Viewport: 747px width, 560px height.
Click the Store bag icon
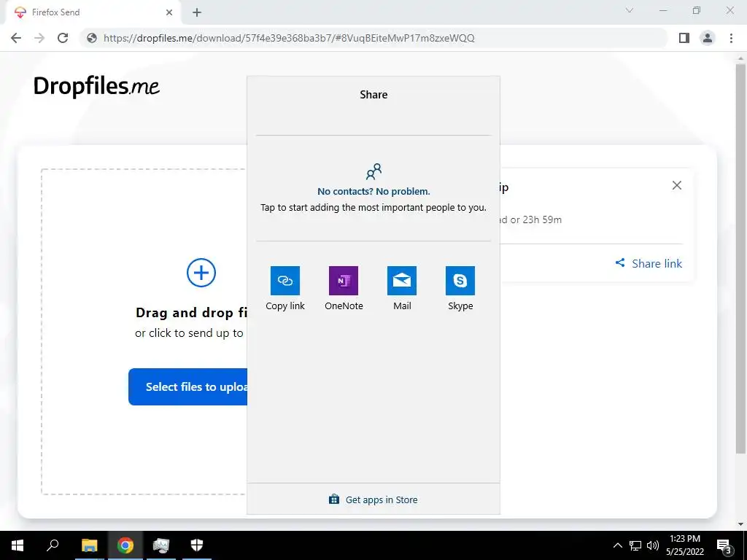pos(334,499)
